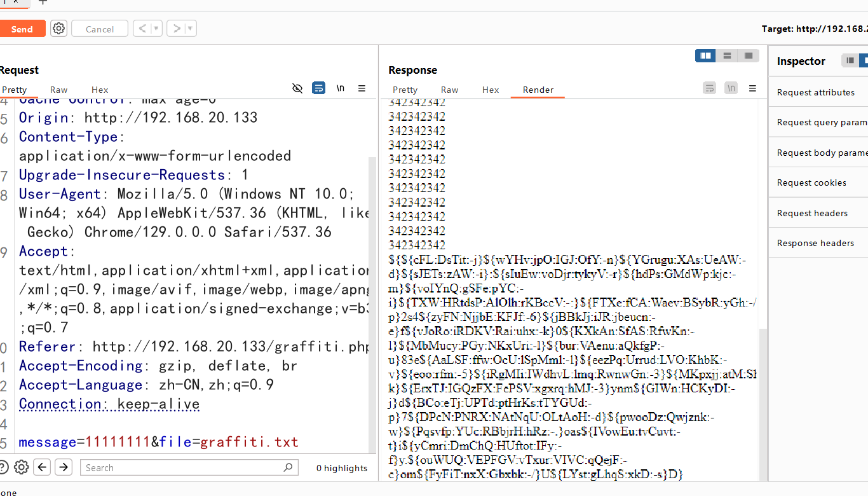Dock Inspector panel using left layout icon

coord(850,60)
